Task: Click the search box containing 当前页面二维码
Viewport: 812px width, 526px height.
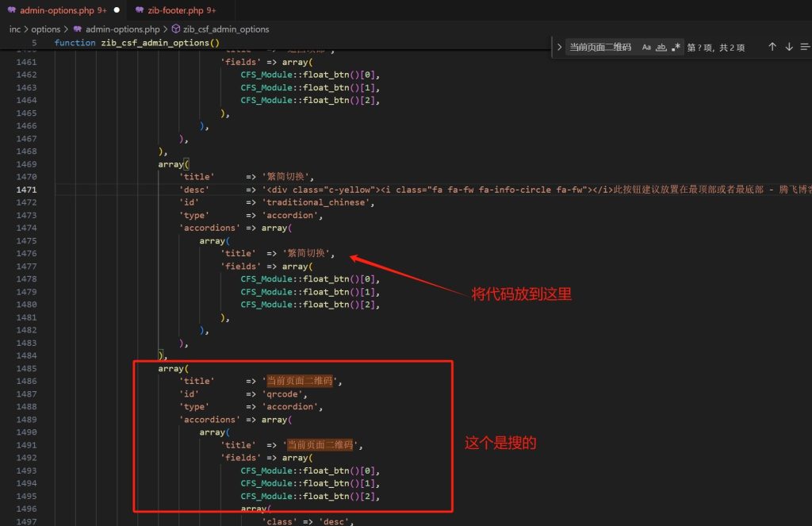Action: [x=600, y=48]
